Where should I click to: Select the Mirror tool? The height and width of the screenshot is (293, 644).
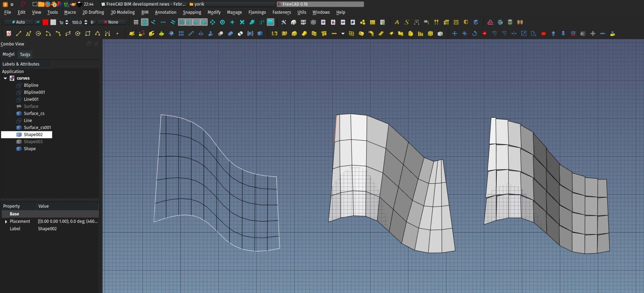pos(201,34)
